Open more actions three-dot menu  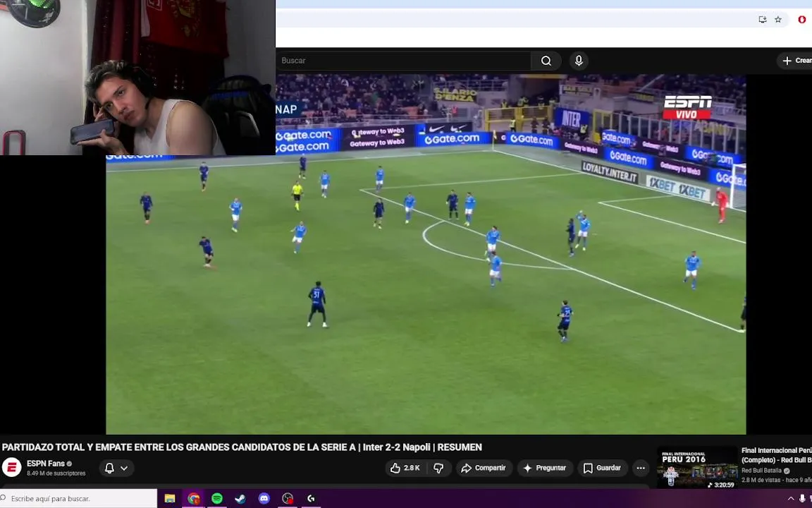(x=641, y=468)
